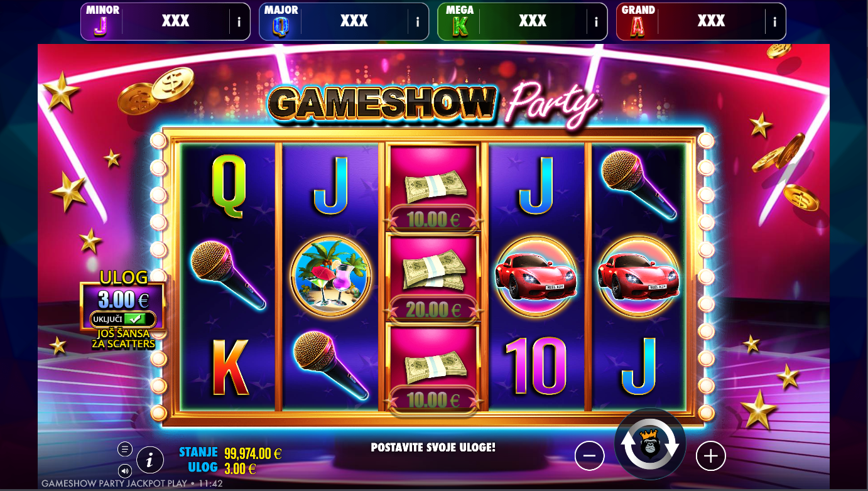Decrease bet with the minus button

coord(589,456)
